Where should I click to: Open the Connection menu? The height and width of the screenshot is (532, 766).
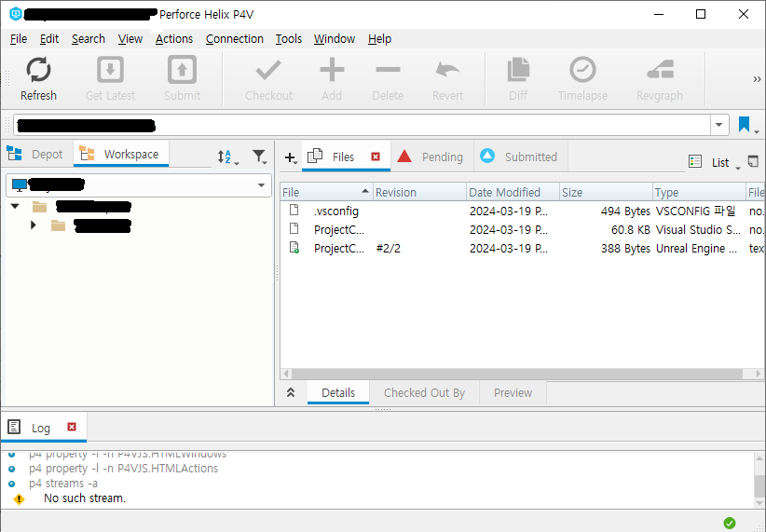(x=235, y=38)
